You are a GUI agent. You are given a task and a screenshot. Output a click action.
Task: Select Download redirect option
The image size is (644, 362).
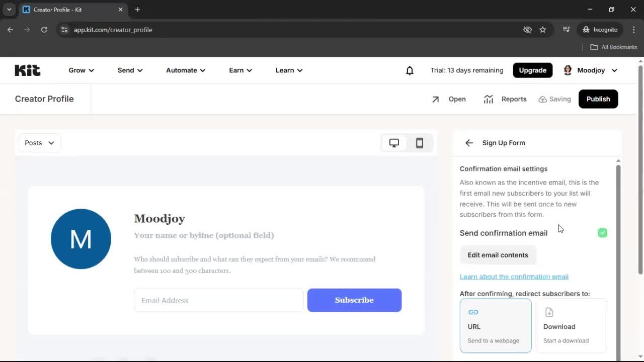571,326
